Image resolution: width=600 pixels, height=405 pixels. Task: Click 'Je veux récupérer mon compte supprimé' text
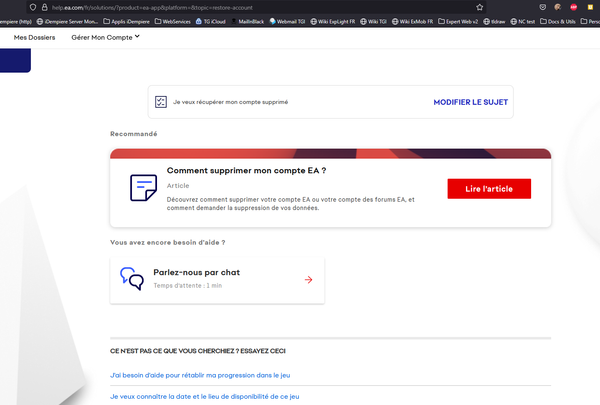point(230,102)
